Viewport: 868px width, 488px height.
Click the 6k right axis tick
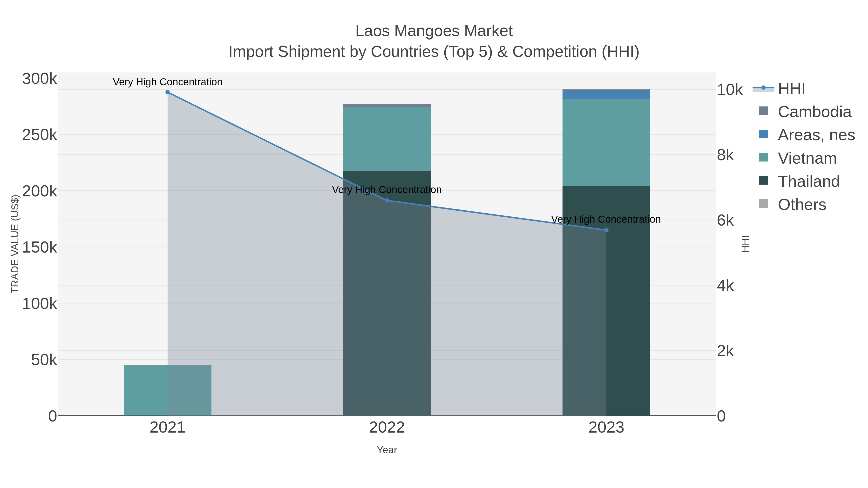tap(726, 221)
